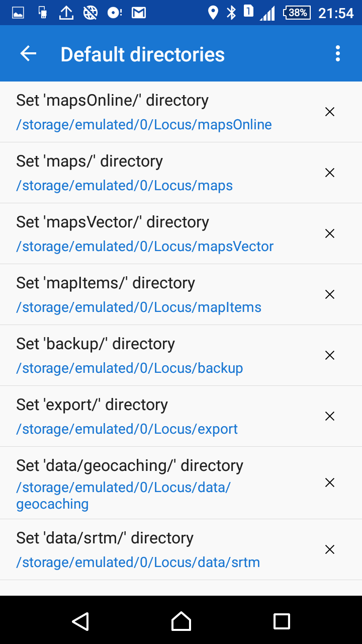Reset the mapsVector directory with X

330,233
